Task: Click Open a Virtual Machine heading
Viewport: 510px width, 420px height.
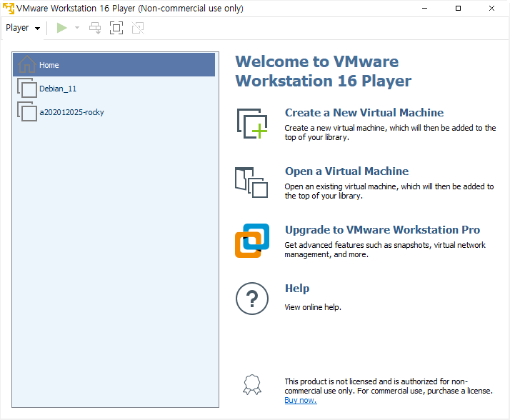Action: pyautogui.click(x=346, y=171)
